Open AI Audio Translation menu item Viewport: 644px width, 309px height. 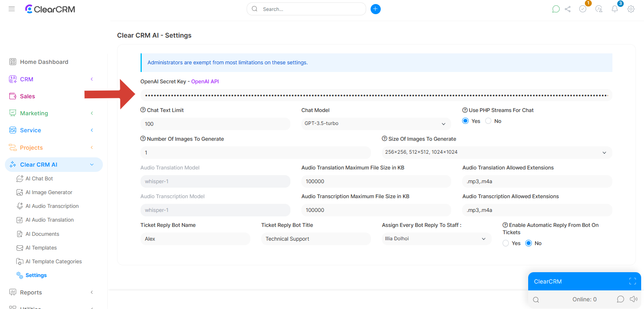point(50,220)
